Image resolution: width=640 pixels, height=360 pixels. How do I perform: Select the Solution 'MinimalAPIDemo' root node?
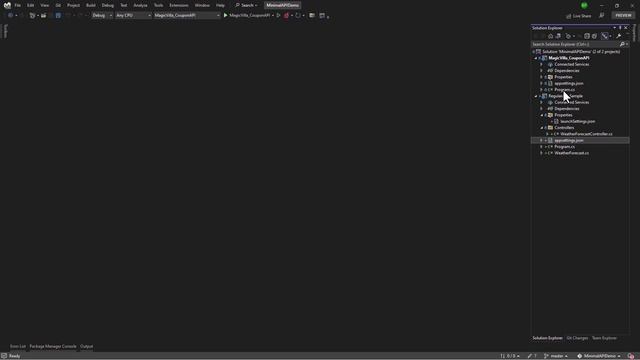click(581, 52)
